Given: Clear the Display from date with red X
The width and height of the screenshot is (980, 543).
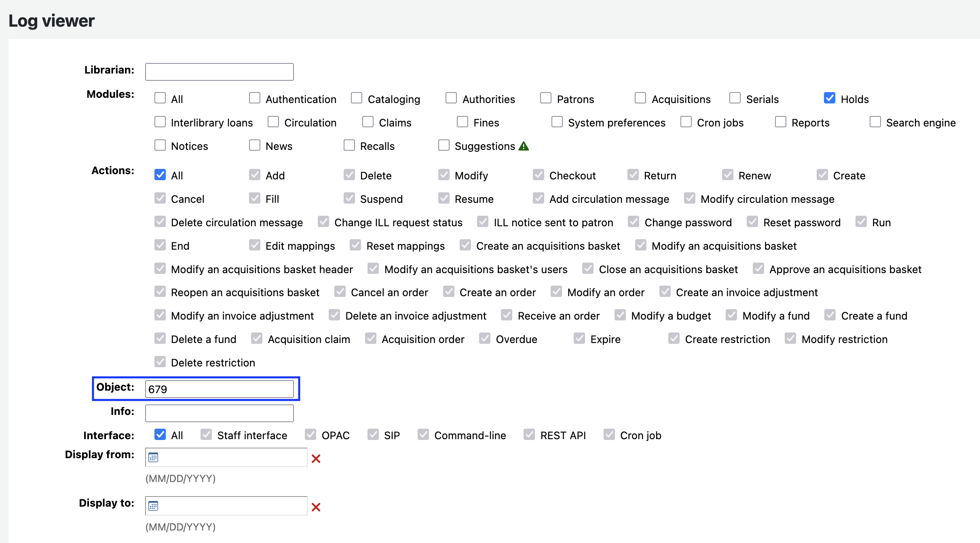Looking at the screenshot, I should (x=316, y=459).
